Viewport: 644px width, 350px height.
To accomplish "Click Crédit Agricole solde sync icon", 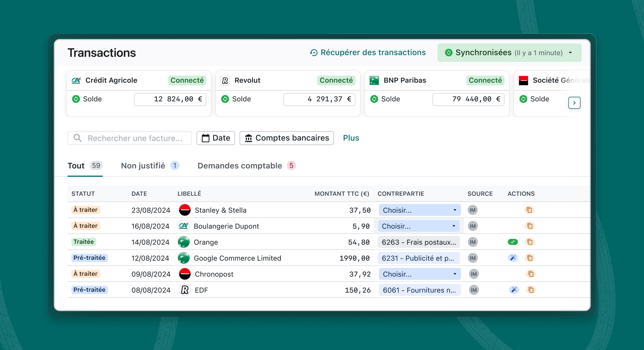I will [76, 99].
